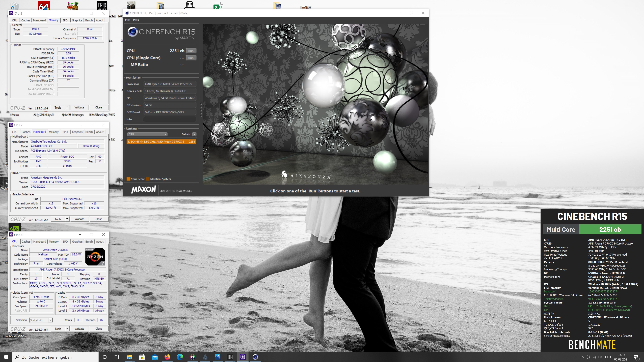644x362 pixels.
Task: Open the Photos app on taskbar
Action: (218, 357)
